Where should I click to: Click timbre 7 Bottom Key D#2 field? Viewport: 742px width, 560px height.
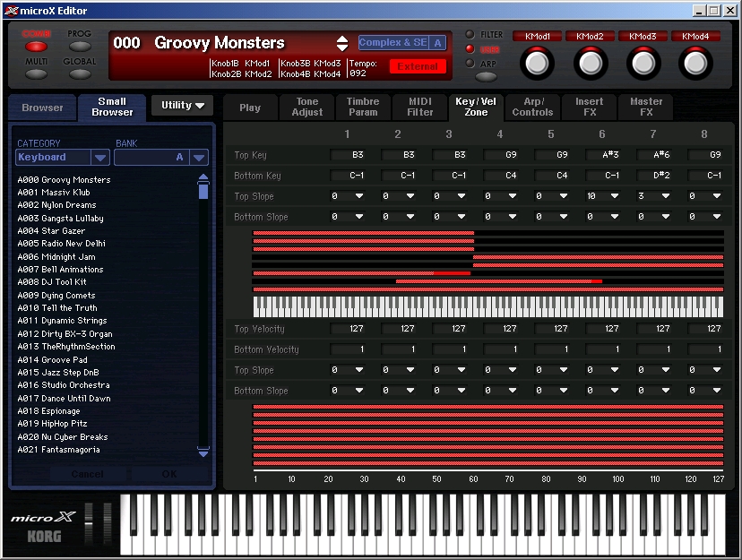click(x=653, y=176)
